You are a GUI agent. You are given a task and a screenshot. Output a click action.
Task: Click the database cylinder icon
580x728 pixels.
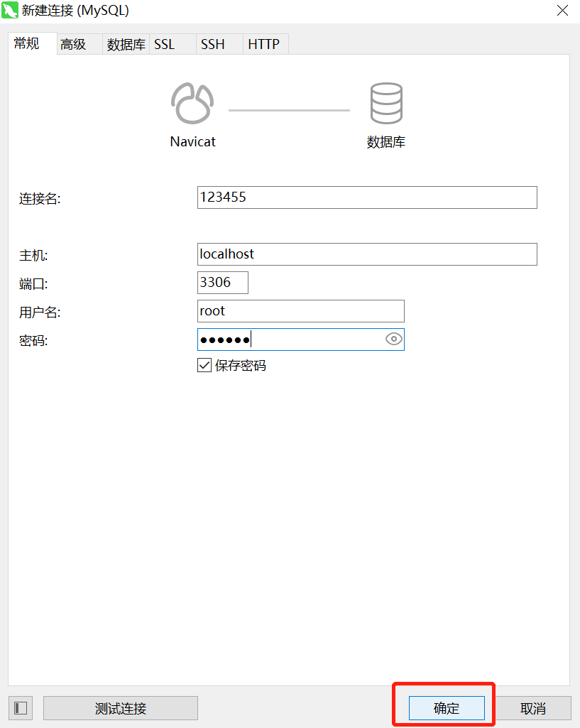(x=386, y=104)
